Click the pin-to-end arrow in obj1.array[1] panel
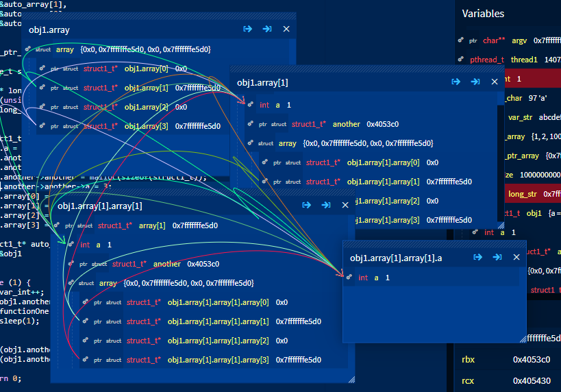 (x=475, y=82)
